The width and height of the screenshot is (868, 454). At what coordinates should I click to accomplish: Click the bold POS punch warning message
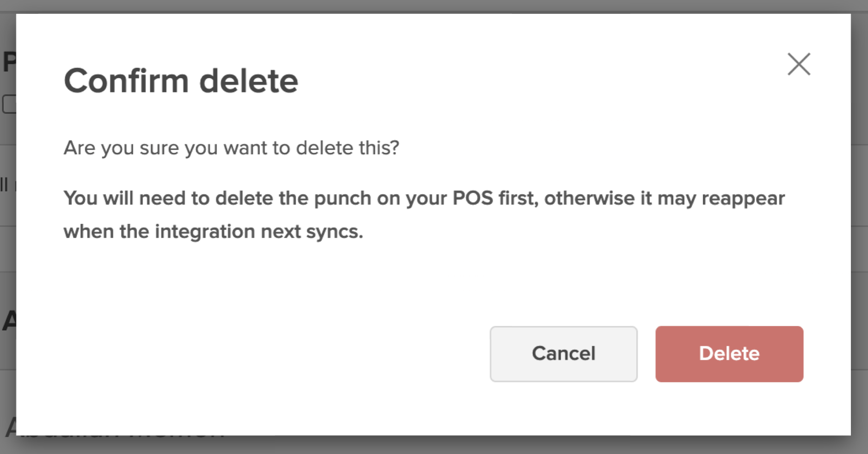click(x=424, y=198)
